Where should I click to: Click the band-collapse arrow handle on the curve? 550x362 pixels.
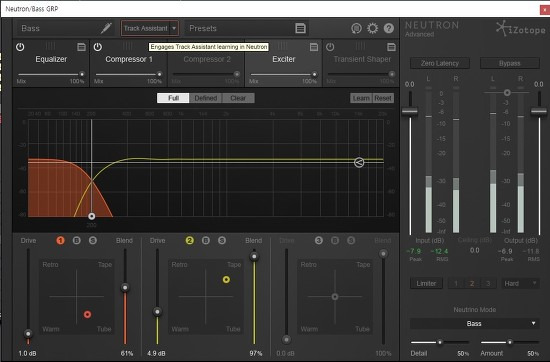359,162
